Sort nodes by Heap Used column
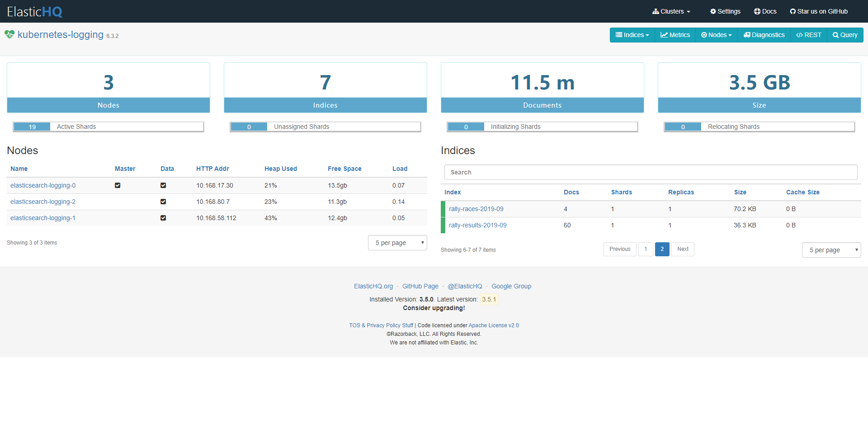The width and height of the screenshot is (868, 438). pos(281,169)
